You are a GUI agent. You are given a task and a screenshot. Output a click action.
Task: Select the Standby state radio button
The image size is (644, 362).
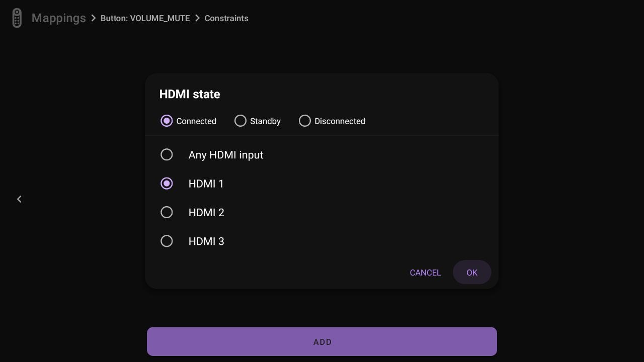point(240,121)
